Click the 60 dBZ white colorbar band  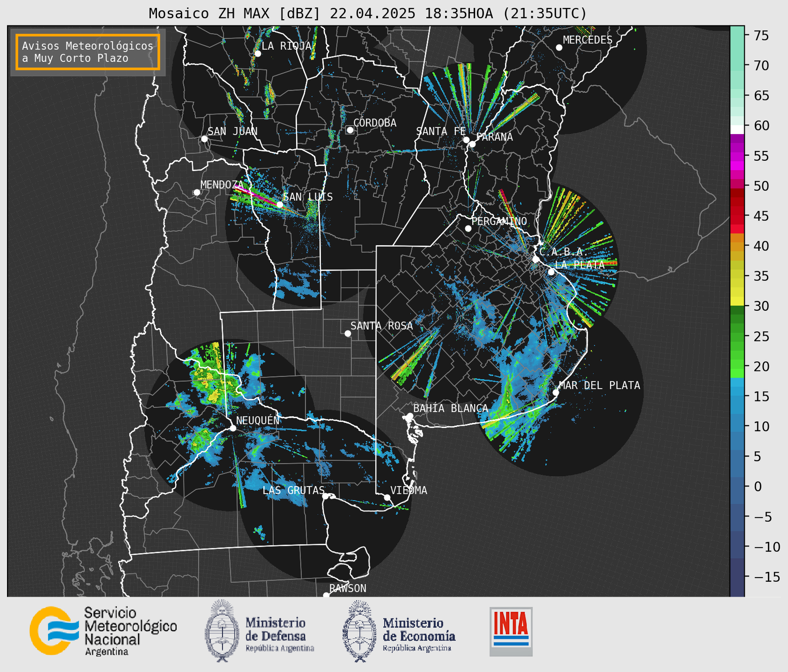[x=737, y=129]
